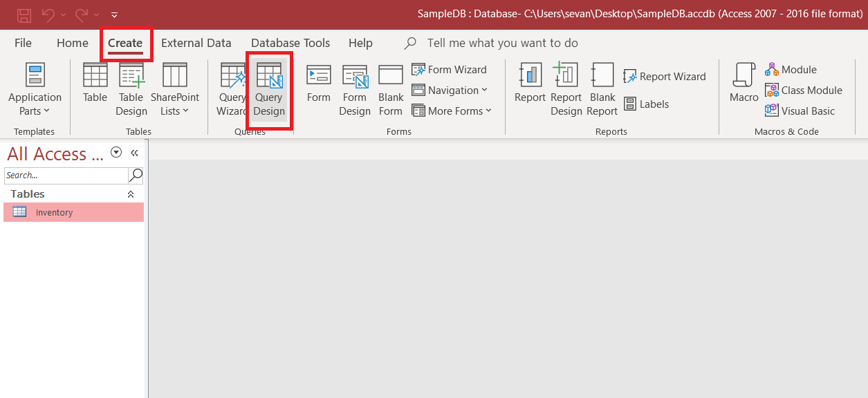Create a Blank Form
Image resolution: width=868 pixels, height=398 pixels.
(391, 90)
